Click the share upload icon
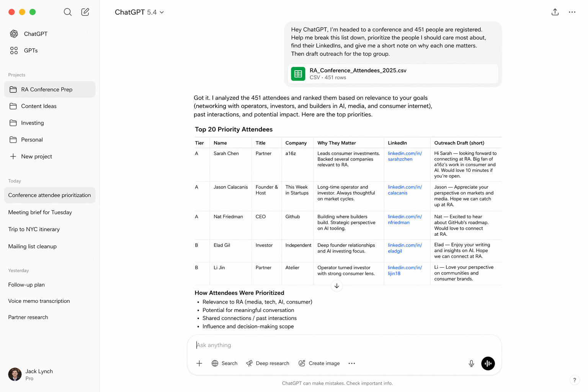The width and height of the screenshot is (588, 392). click(x=555, y=12)
